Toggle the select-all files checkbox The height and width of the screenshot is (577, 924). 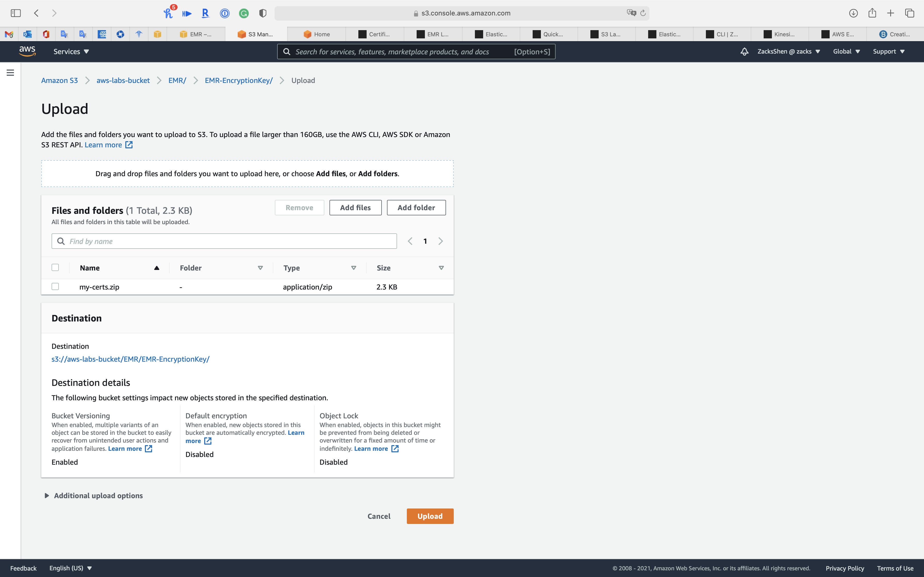coord(55,268)
